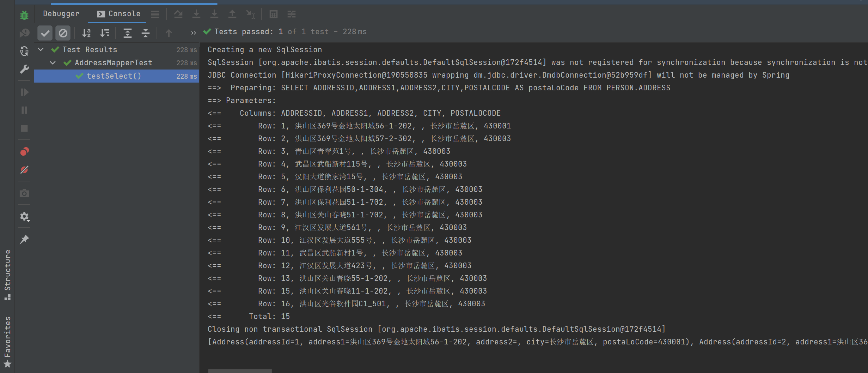Open the gear settings icon
This screenshot has width=868, height=373.
tap(24, 217)
